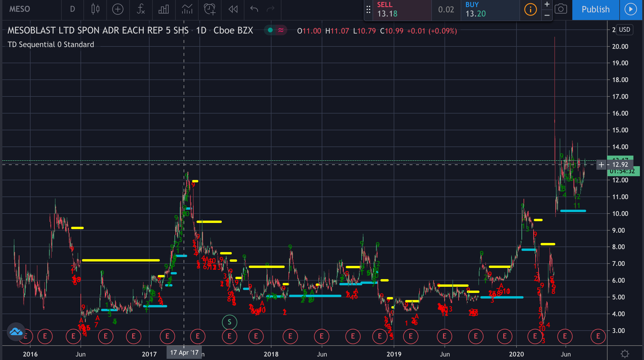Click the SELL 13.18 button
The height and width of the screenshot is (360, 644).
[x=401, y=10]
